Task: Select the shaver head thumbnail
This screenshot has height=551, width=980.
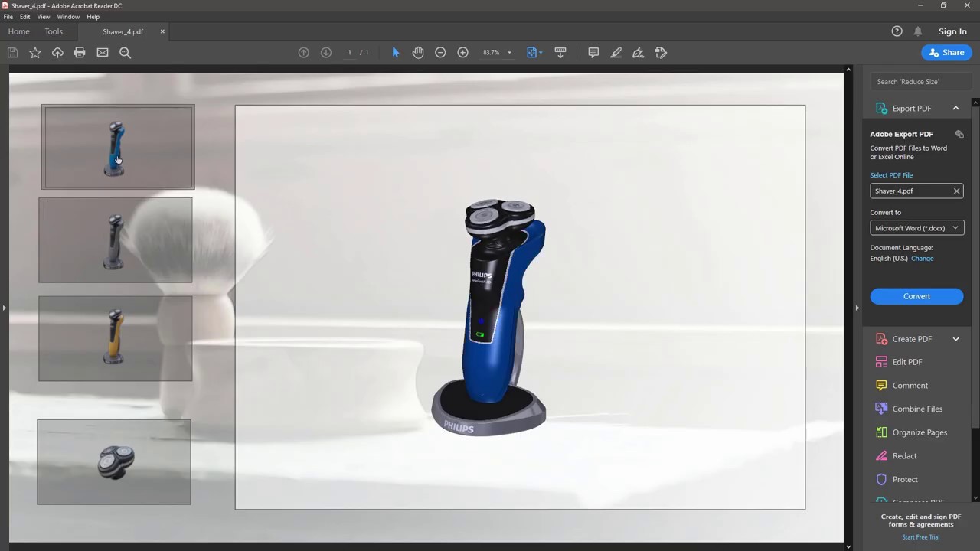Action: 114,462
